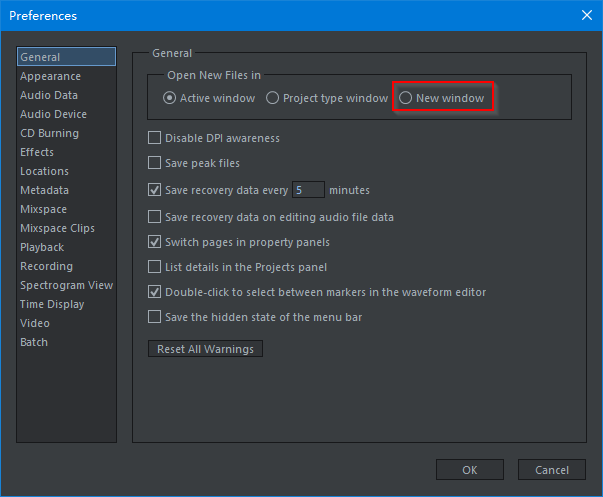This screenshot has width=603, height=497.
Task: Cancel the Preferences dialog
Action: 552,470
